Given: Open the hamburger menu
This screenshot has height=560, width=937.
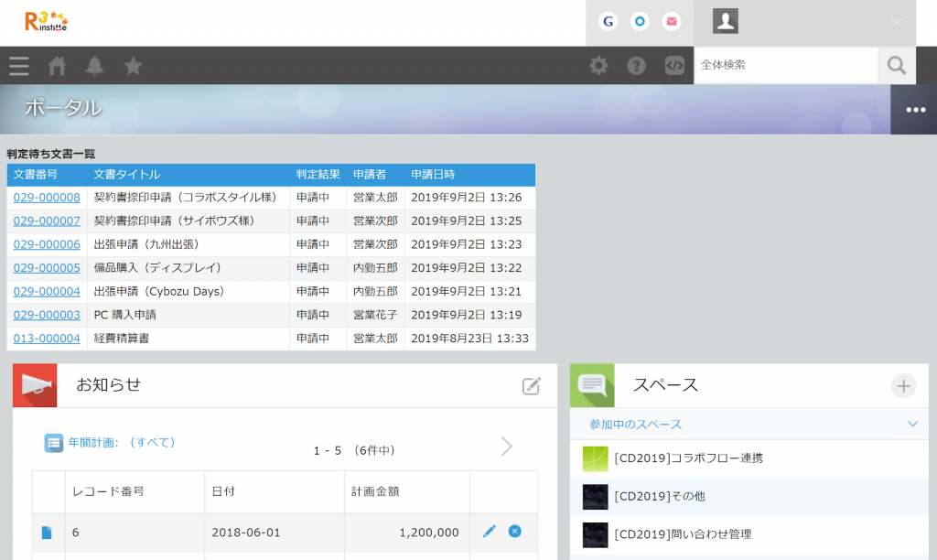Looking at the screenshot, I should 19,66.
